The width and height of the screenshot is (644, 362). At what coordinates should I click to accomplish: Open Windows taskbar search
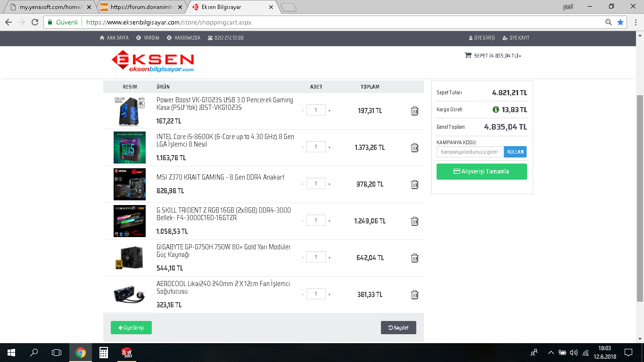[34, 352]
